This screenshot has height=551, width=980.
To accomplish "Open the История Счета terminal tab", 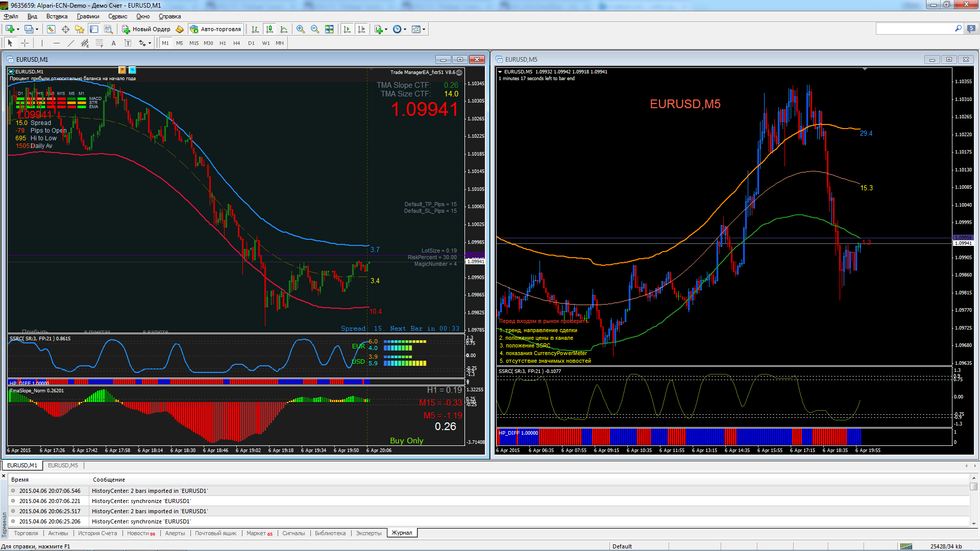I will 97,533.
